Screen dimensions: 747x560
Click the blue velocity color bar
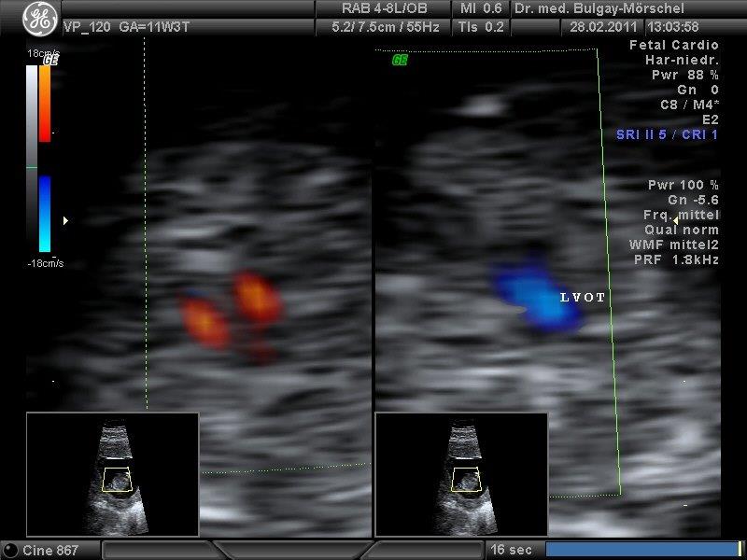[x=45, y=213]
